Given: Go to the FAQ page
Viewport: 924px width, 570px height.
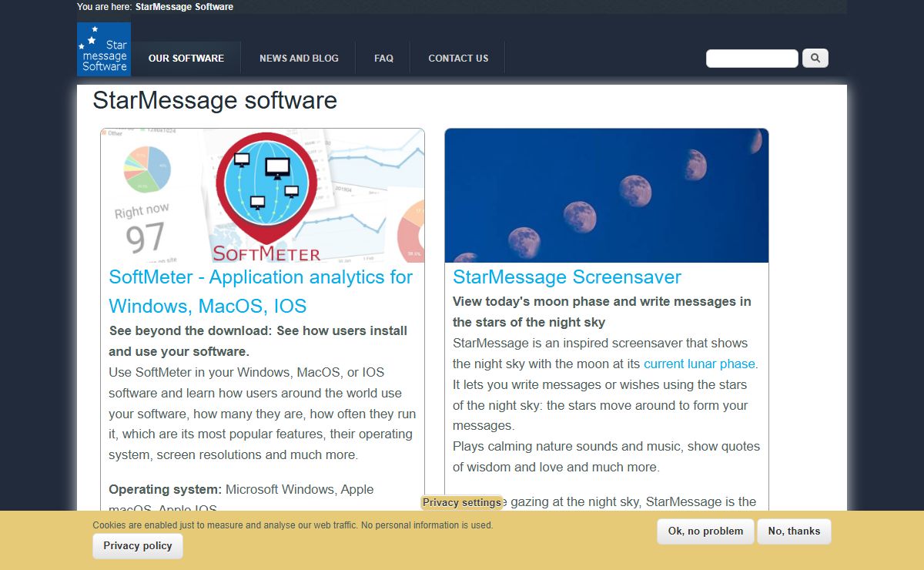Looking at the screenshot, I should coord(383,59).
